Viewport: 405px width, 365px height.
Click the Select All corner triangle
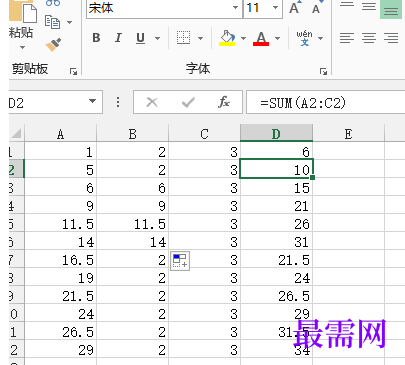(17, 134)
